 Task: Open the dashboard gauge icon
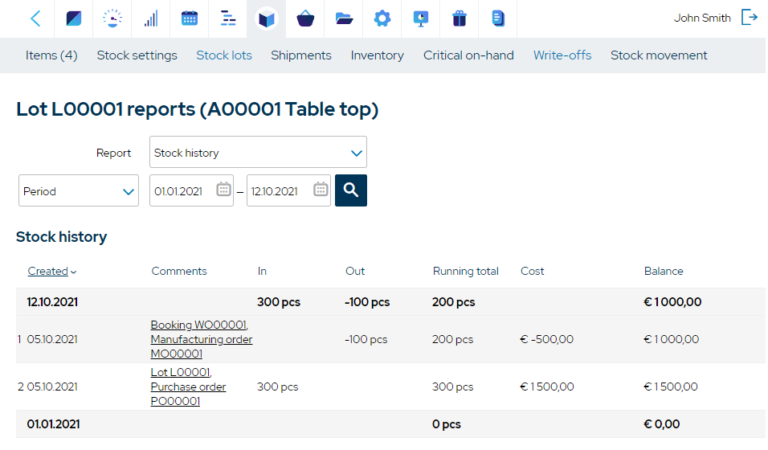tap(114, 18)
